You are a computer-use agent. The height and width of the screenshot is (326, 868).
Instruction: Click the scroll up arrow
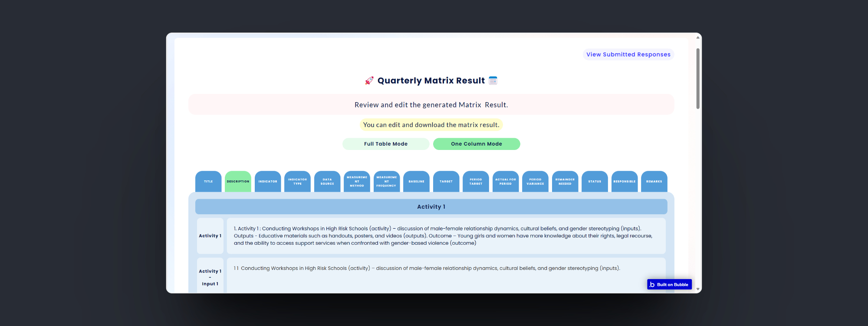point(698,37)
